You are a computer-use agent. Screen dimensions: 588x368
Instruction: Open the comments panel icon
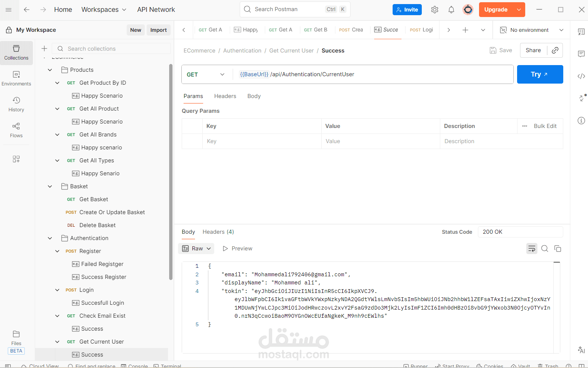581,54
